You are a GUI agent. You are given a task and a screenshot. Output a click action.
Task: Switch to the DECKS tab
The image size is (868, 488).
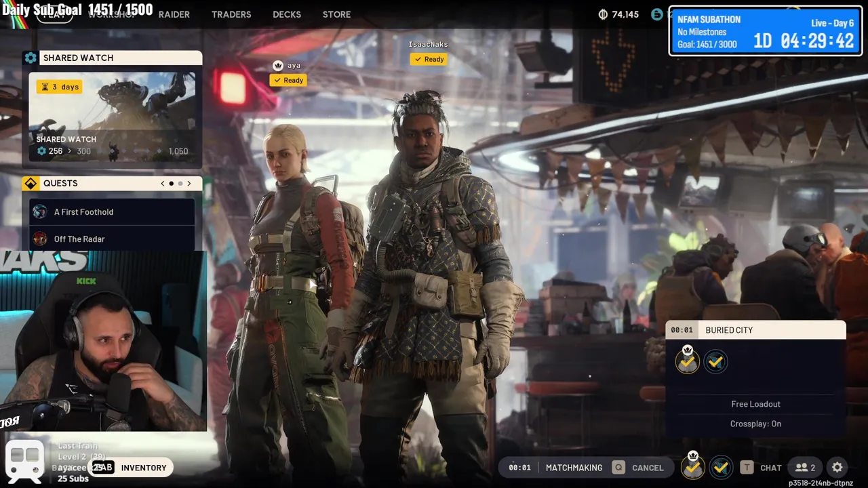point(287,14)
